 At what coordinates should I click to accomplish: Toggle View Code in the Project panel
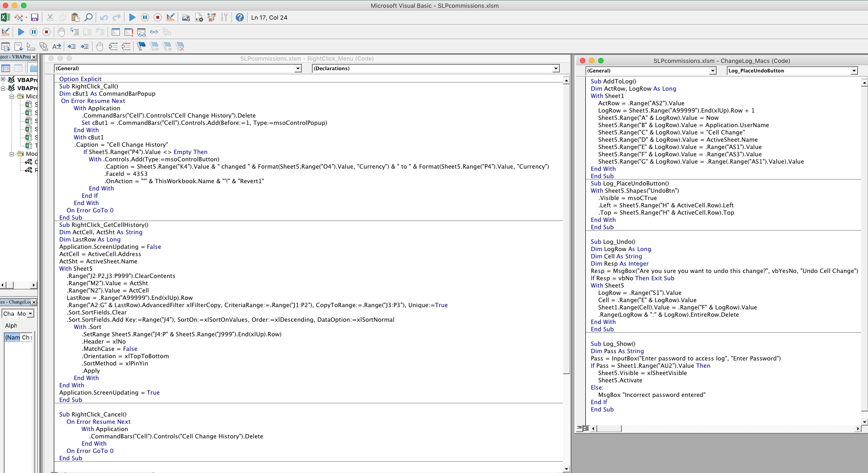click(x=6, y=68)
